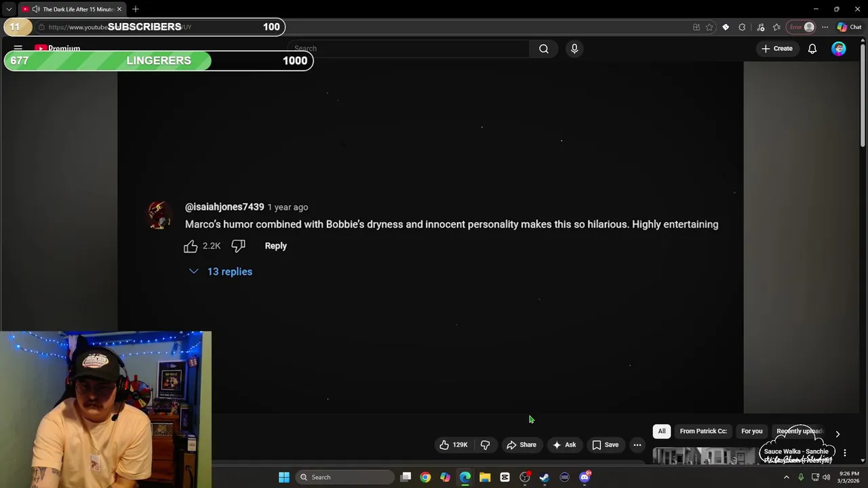Viewport: 868px width, 488px height.
Task: Reply to the isaiahjones7439 comment
Action: tap(275, 246)
